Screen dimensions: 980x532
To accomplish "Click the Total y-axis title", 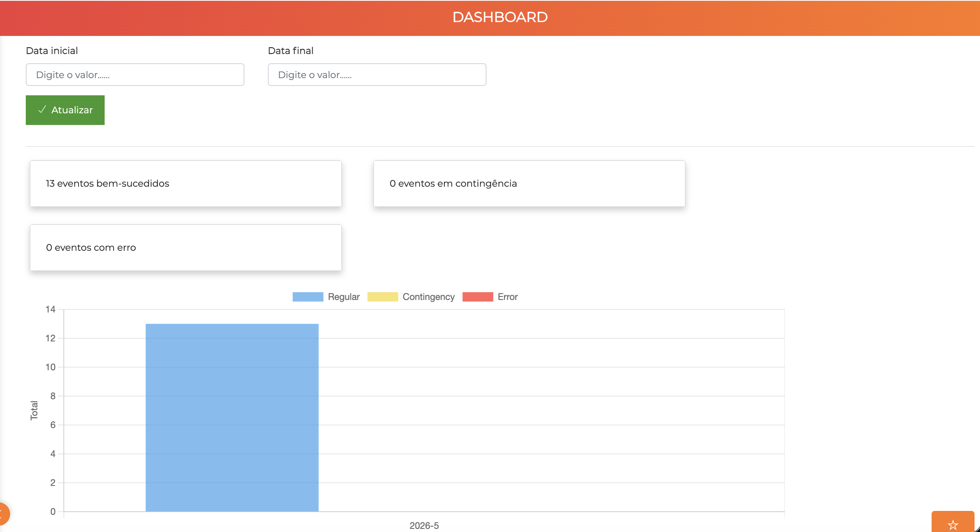I will pos(34,411).
